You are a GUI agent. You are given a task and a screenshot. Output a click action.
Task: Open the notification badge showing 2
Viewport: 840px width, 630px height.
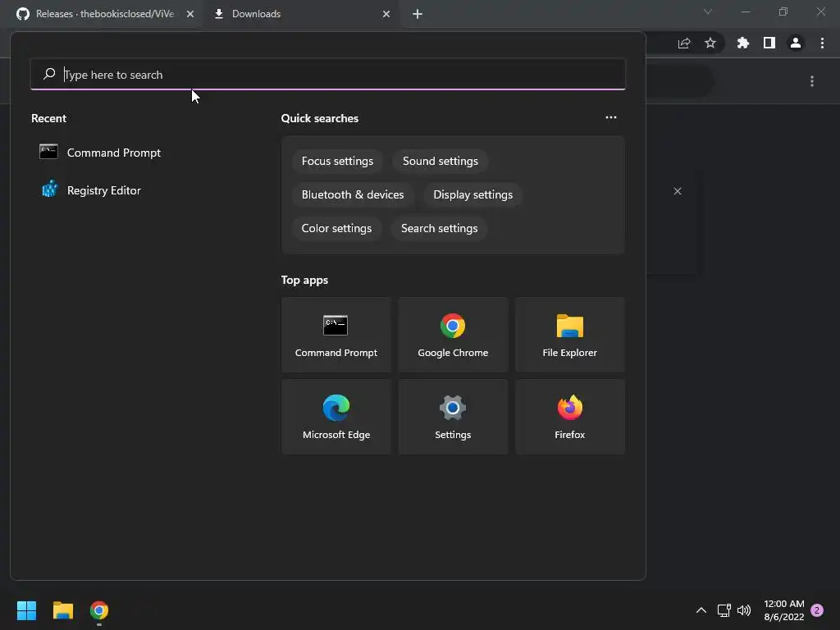[x=817, y=610]
